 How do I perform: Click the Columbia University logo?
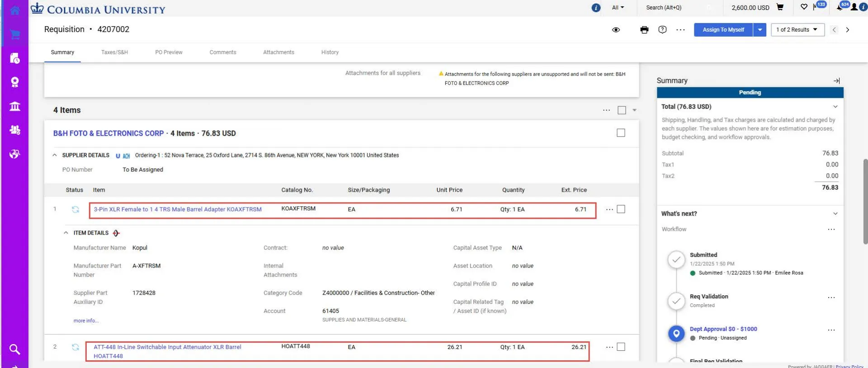(98, 9)
